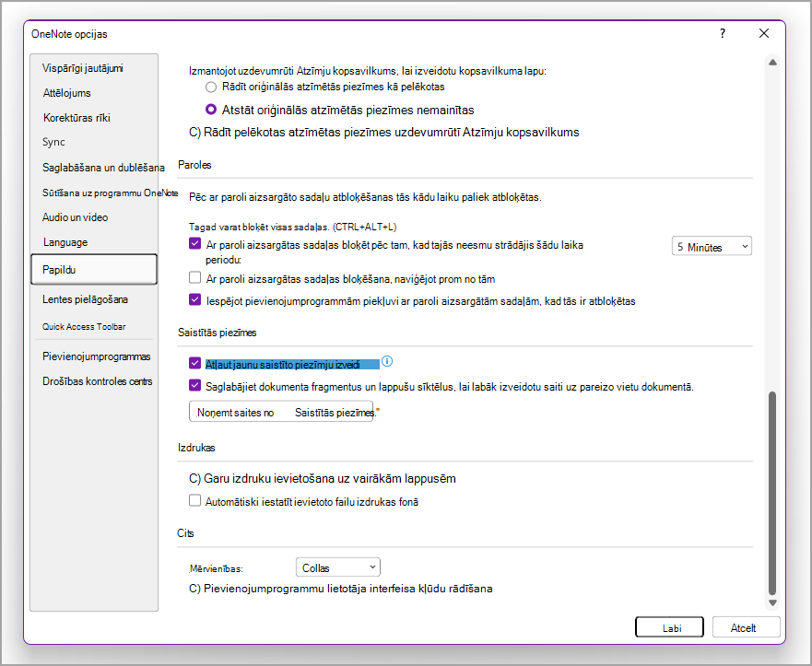Click the 'Cits' section heading
This screenshot has width=812, height=666.
(185, 533)
